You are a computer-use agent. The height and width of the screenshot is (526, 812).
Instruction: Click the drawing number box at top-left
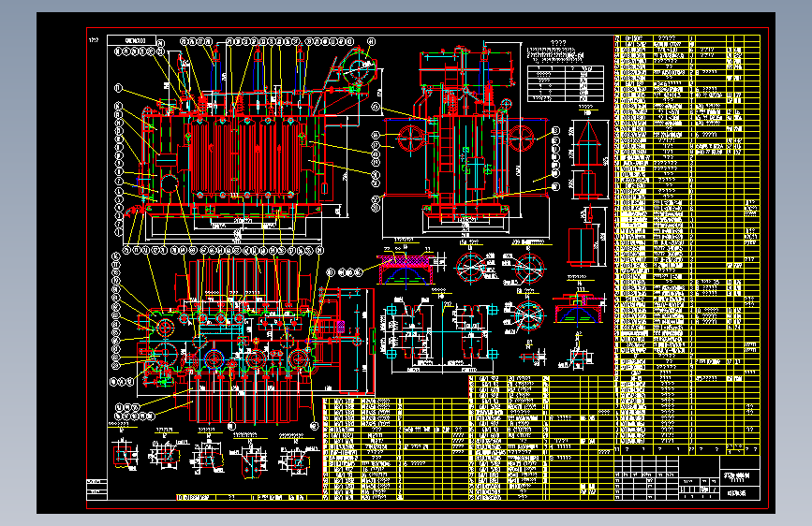coord(132,40)
